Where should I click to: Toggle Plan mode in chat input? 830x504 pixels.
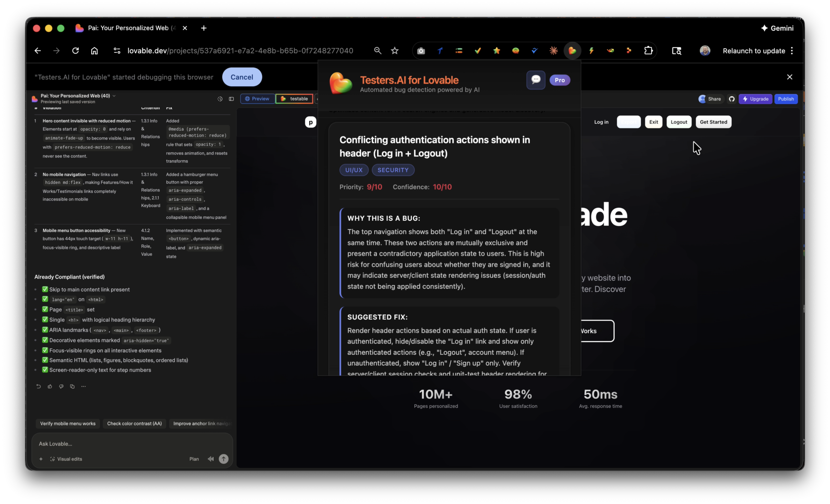194,459
